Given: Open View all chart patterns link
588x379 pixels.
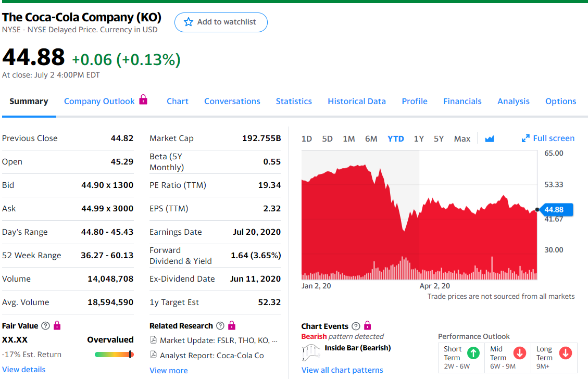Looking at the screenshot, I should click(x=342, y=370).
